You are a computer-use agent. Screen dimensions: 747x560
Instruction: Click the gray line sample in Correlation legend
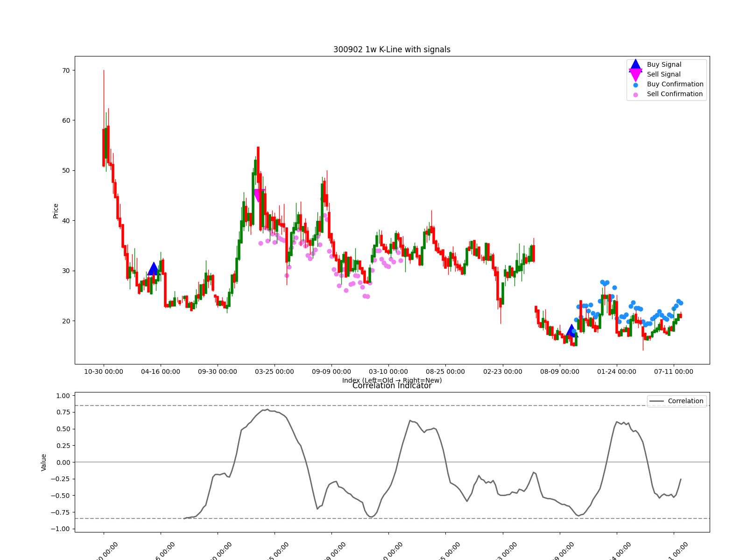click(x=656, y=401)
